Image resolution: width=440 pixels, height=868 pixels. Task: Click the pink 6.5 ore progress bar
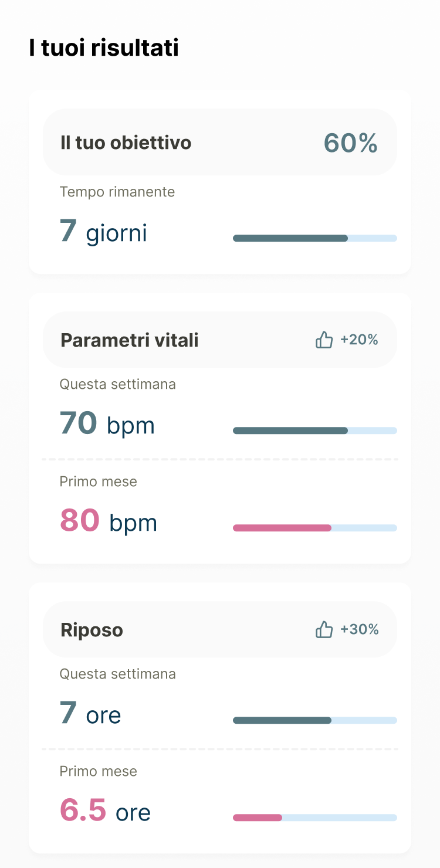click(314, 818)
